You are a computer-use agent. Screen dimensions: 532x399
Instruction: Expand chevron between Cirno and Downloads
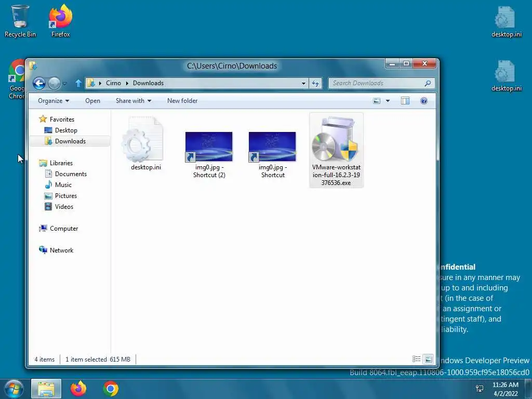(127, 83)
